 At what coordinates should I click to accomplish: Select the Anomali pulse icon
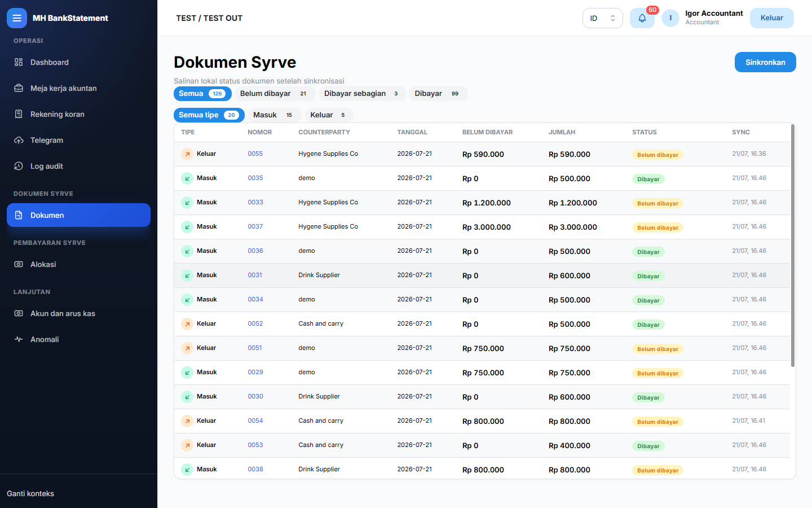tap(19, 339)
